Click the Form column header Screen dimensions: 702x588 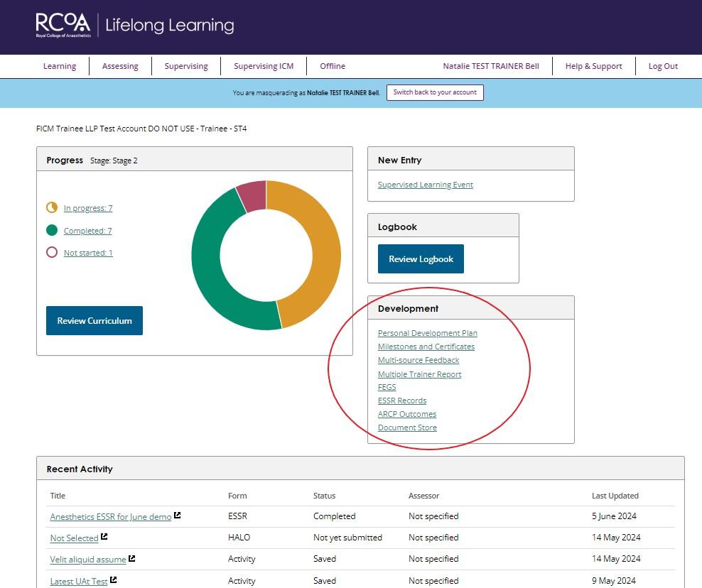[237, 496]
